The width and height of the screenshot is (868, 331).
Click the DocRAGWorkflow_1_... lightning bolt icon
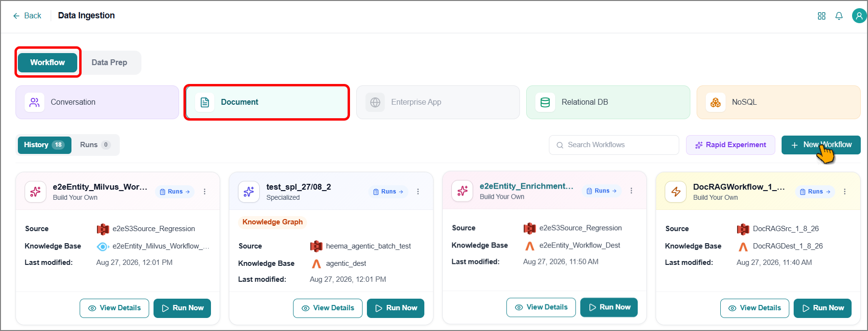tap(676, 192)
